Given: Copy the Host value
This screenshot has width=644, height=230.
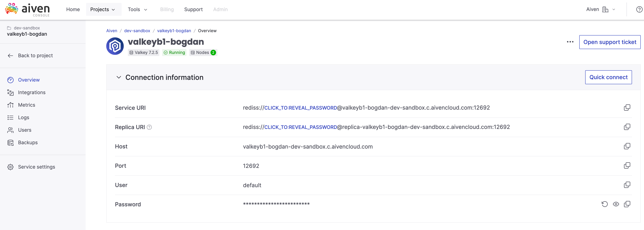Looking at the screenshot, I should pyautogui.click(x=627, y=146).
